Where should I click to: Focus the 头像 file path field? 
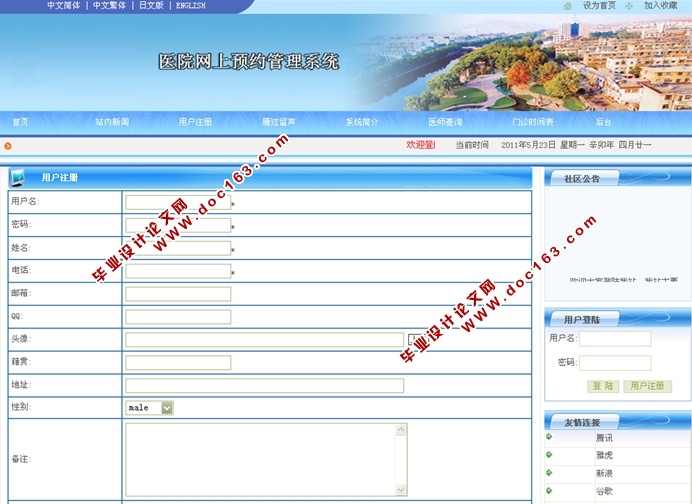click(x=265, y=340)
